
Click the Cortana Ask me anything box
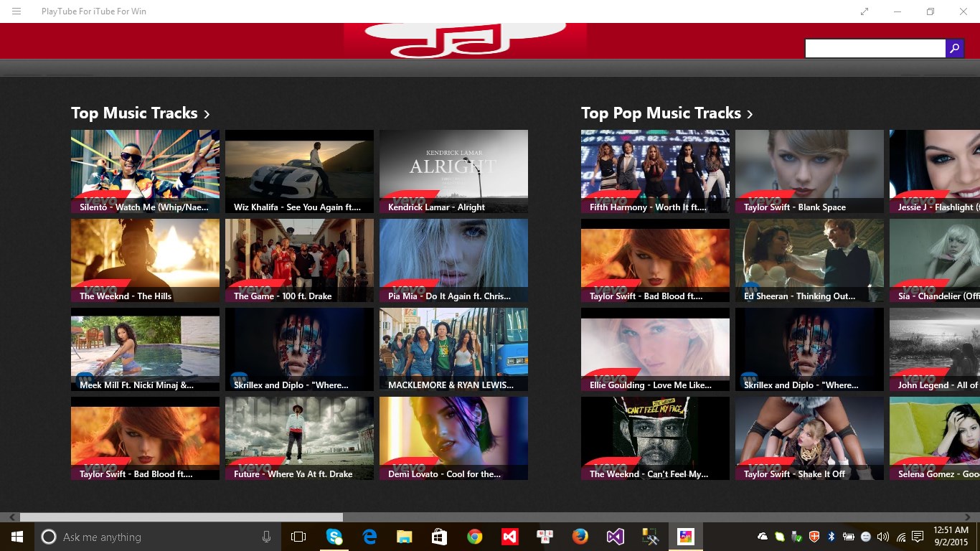coord(158,537)
